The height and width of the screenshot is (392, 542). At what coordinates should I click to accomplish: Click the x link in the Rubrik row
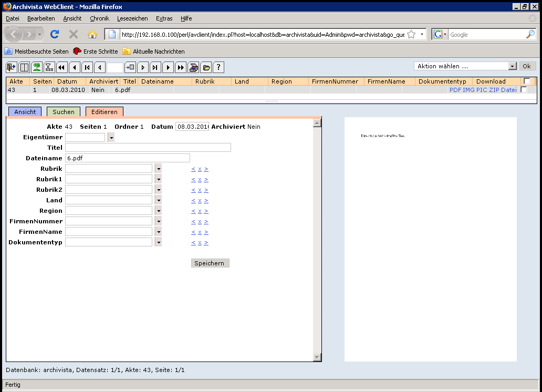200,169
